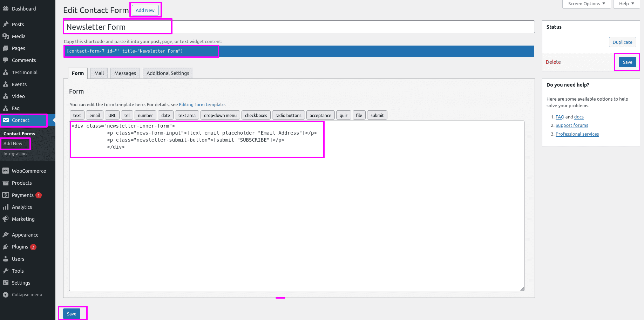The width and height of the screenshot is (644, 320).
Task: Insert an acceptance tag
Action: [320, 115]
